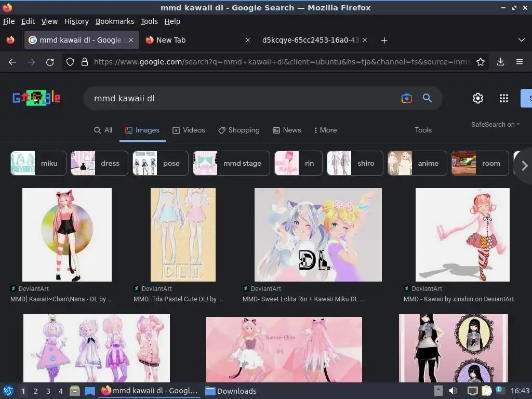
Task: Click the Google search text field
Action: tap(244, 98)
